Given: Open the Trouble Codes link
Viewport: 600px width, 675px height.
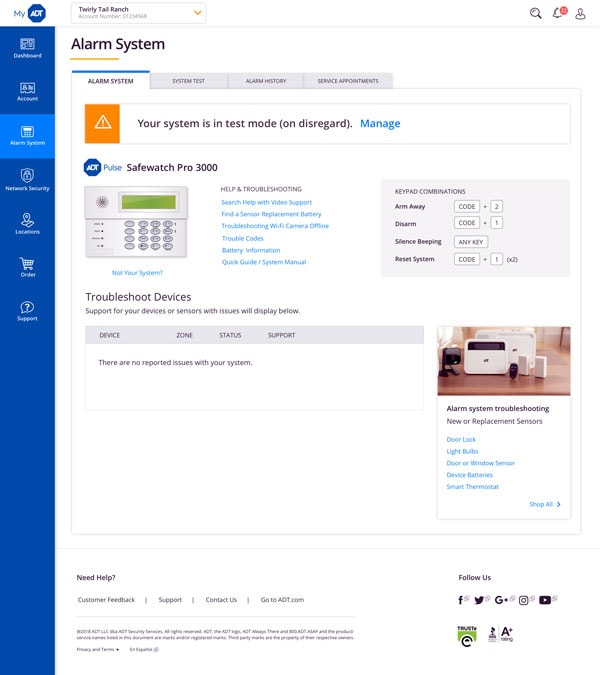Looking at the screenshot, I should [x=242, y=238].
